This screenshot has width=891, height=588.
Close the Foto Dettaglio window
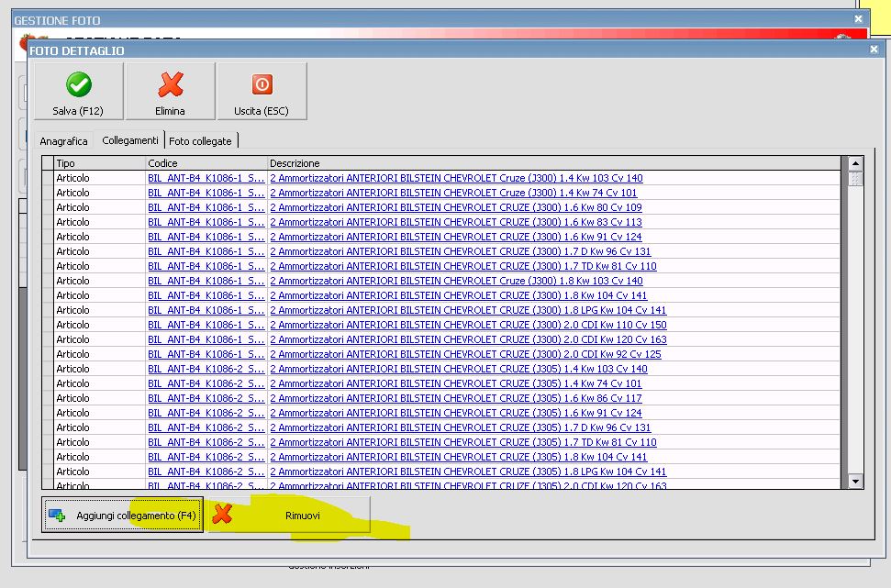[874, 50]
